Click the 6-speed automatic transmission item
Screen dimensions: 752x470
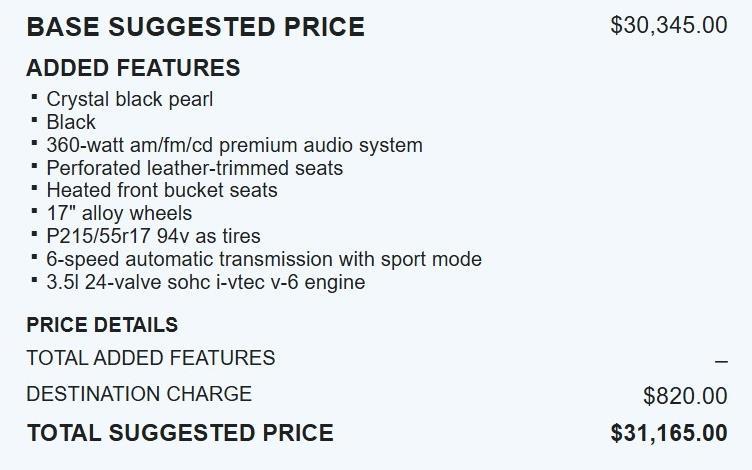[264, 259]
